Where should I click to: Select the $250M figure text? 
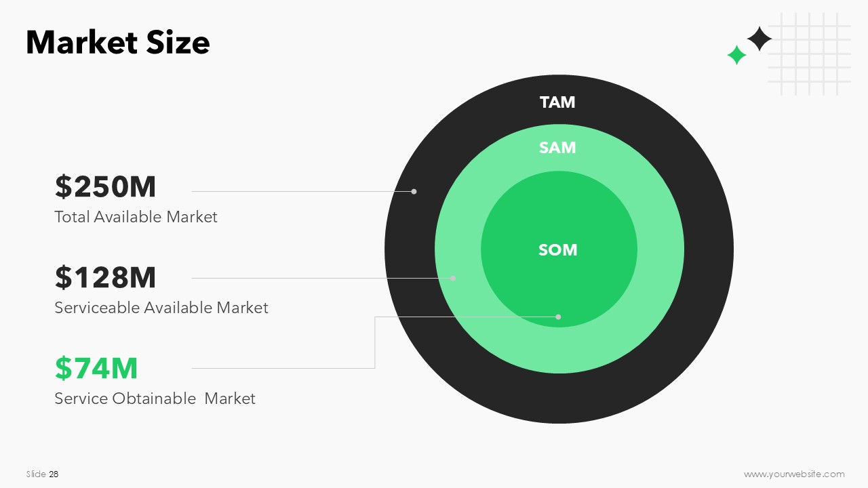click(106, 186)
